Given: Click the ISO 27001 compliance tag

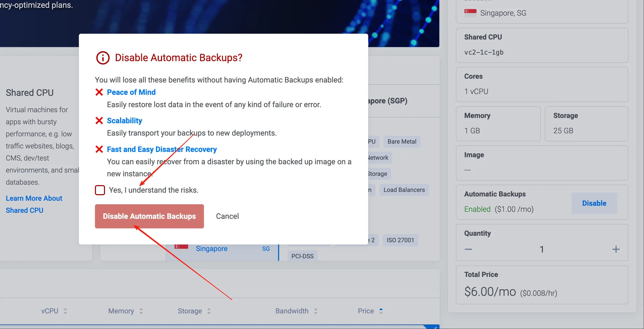Looking at the screenshot, I should 400,240.
